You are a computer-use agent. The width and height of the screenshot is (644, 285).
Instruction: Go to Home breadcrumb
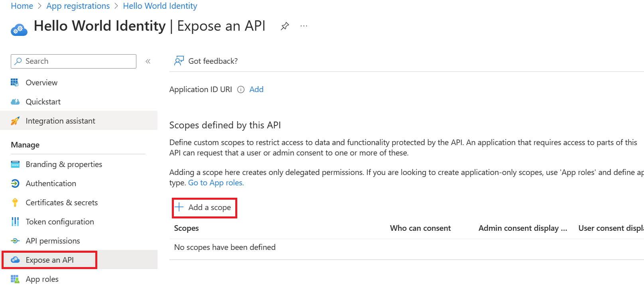(22, 6)
